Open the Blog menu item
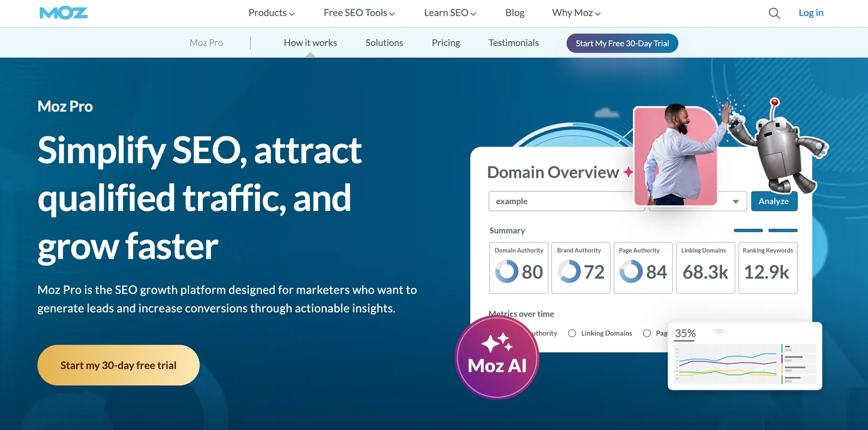The height and width of the screenshot is (430, 868). (514, 13)
